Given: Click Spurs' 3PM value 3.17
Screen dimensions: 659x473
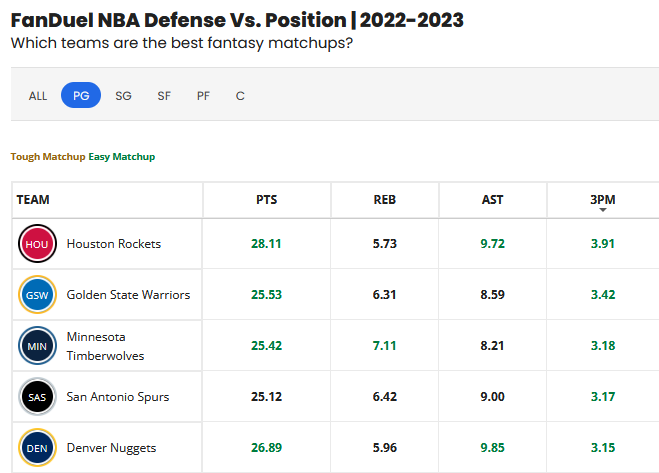Looking at the screenshot, I should [x=603, y=397].
